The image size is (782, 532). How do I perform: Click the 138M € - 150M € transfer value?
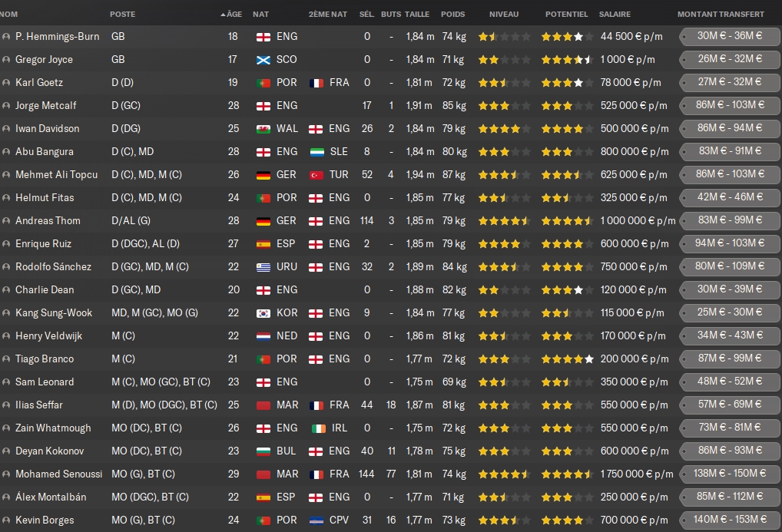point(730,473)
